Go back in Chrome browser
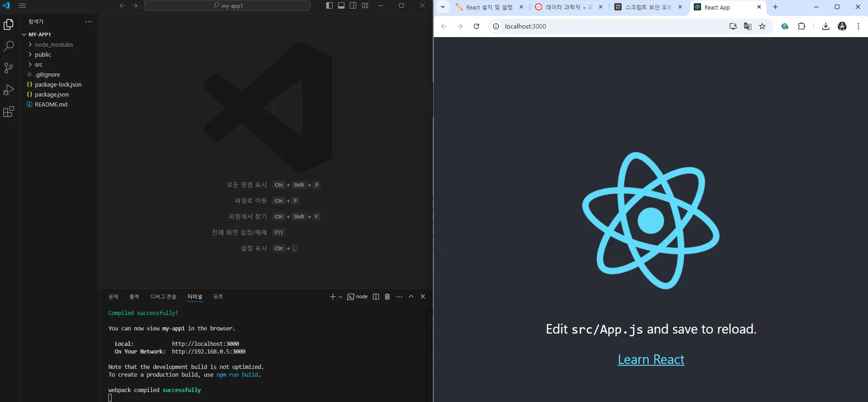 [x=444, y=26]
